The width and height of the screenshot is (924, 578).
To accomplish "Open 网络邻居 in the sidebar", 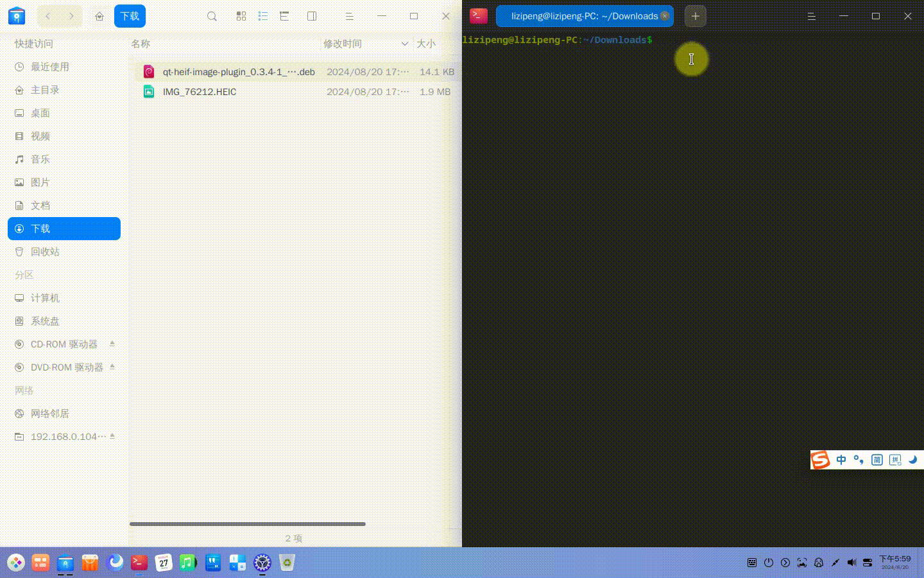I will coord(64,414).
